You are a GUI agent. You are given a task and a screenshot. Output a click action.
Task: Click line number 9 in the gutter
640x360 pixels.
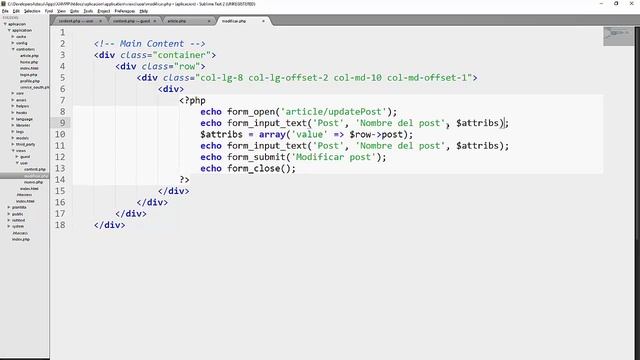(62, 123)
